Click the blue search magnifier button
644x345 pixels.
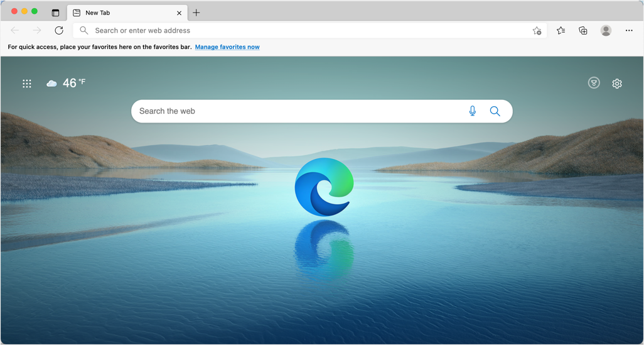(x=495, y=111)
